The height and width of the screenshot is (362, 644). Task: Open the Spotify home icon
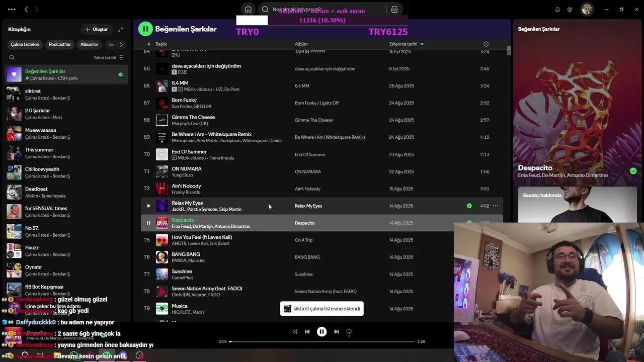[x=248, y=10]
